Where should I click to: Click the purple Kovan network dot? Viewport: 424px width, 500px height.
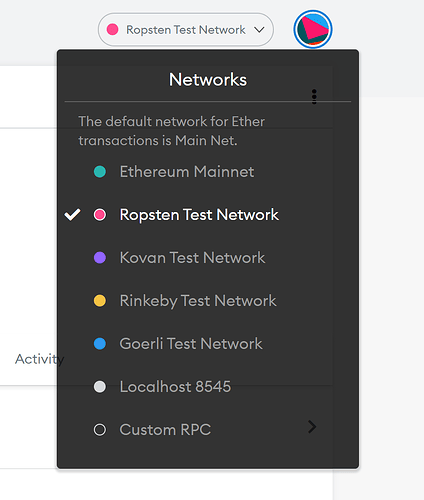[100, 258]
